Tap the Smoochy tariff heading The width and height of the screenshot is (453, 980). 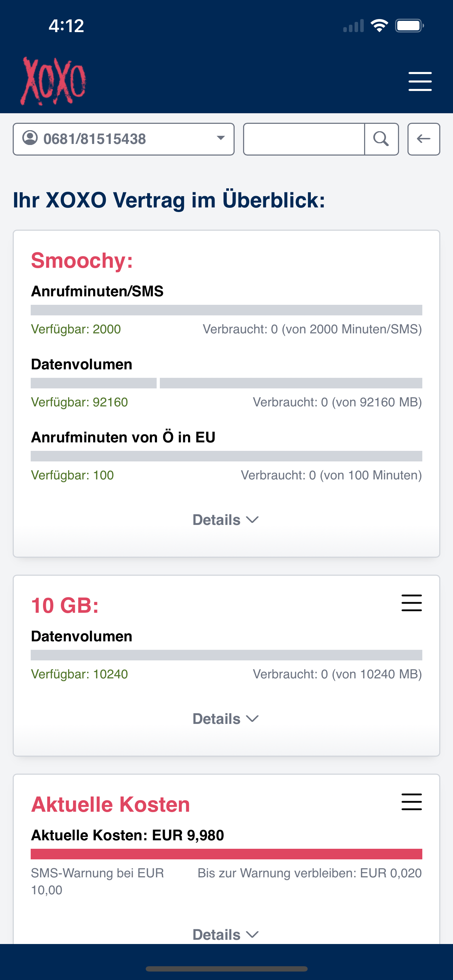click(x=82, y=261)
